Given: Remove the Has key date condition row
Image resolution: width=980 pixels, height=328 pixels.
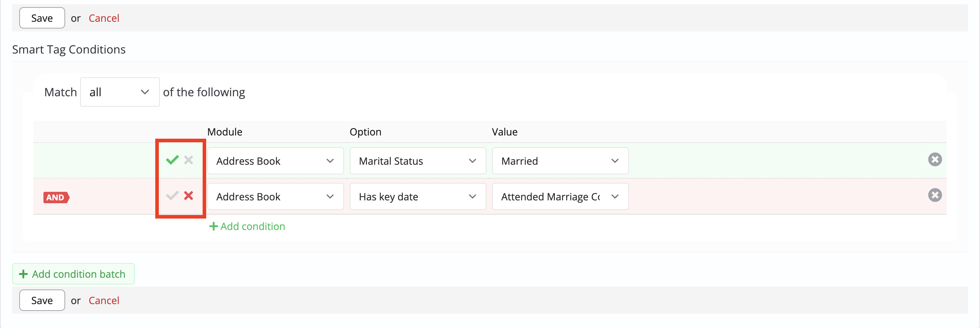Looking at the screenshot, I should (x=935, y=195).
